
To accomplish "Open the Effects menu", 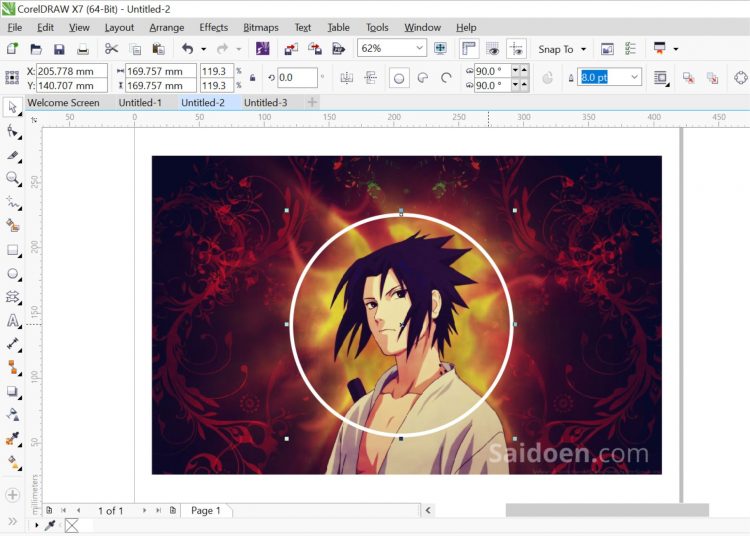I will pos(213,27).
